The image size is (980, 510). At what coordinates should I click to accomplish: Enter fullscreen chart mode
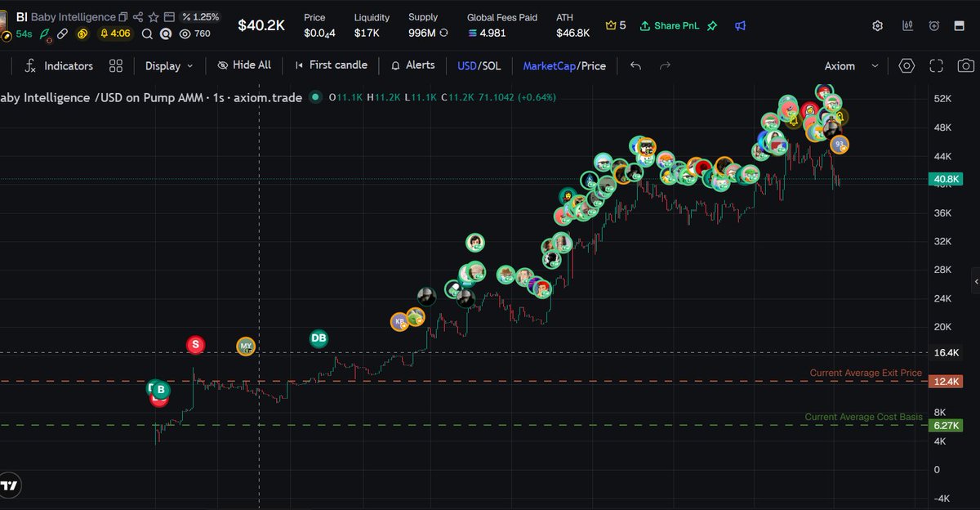(937, 65)
